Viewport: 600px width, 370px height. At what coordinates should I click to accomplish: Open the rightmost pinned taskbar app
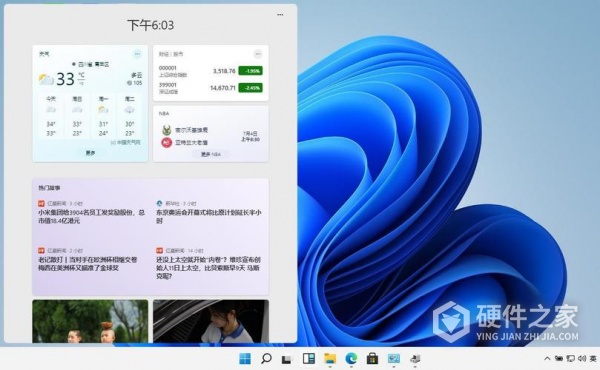click(x=415, y=359)
